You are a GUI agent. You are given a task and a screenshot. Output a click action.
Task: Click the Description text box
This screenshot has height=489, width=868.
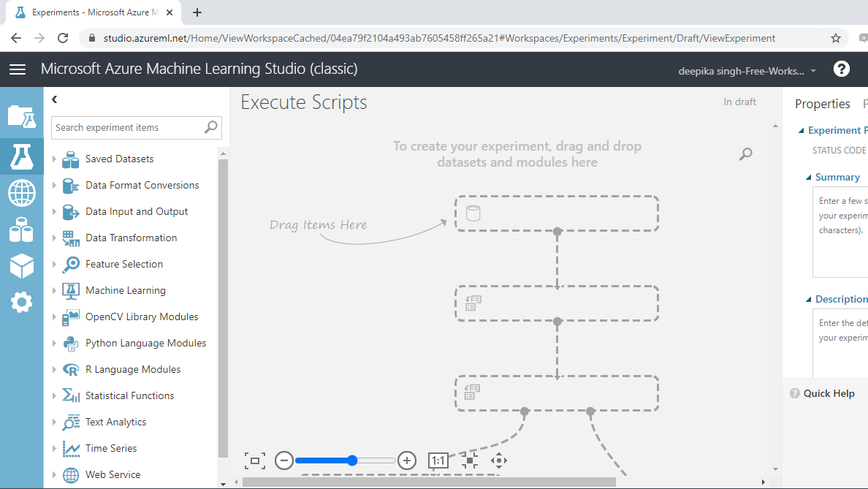click(x=840, y=344)
